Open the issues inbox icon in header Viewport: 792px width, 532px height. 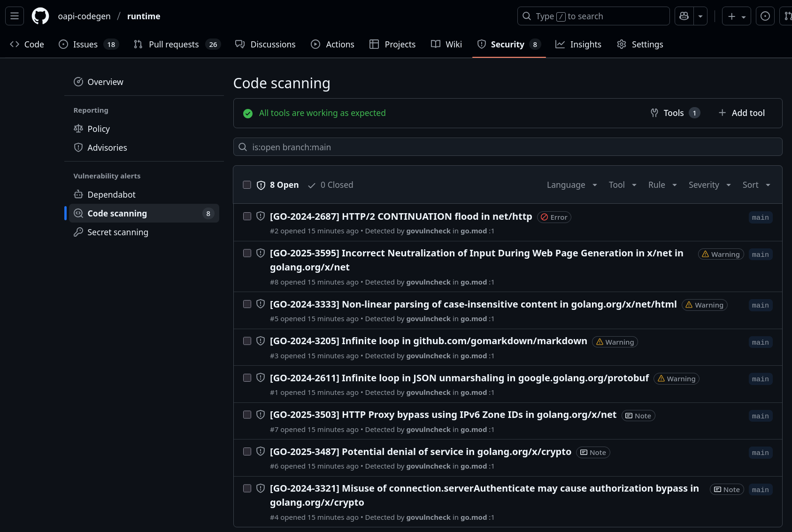(765, 16)
